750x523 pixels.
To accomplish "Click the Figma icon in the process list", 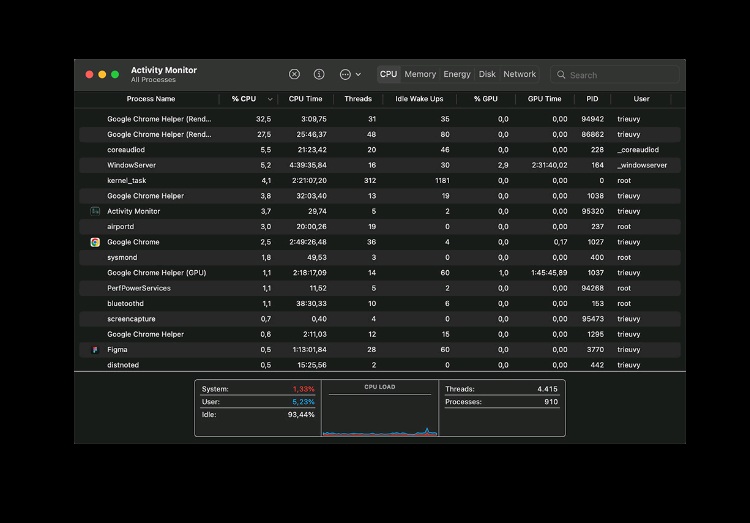I will click(95, 350).
